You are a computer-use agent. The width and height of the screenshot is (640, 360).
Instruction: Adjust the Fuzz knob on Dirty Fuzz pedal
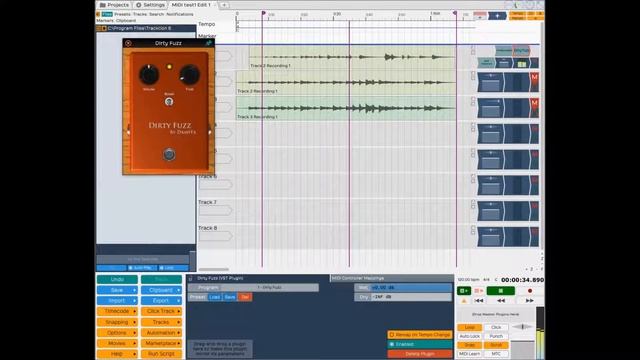click(x=189, y=75)
